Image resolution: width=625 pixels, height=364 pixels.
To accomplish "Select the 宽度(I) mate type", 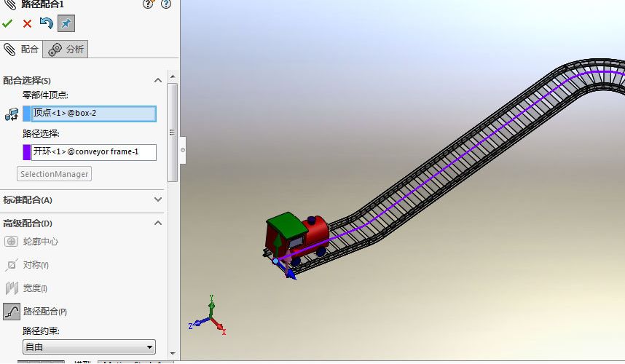I will pos(26,288).
